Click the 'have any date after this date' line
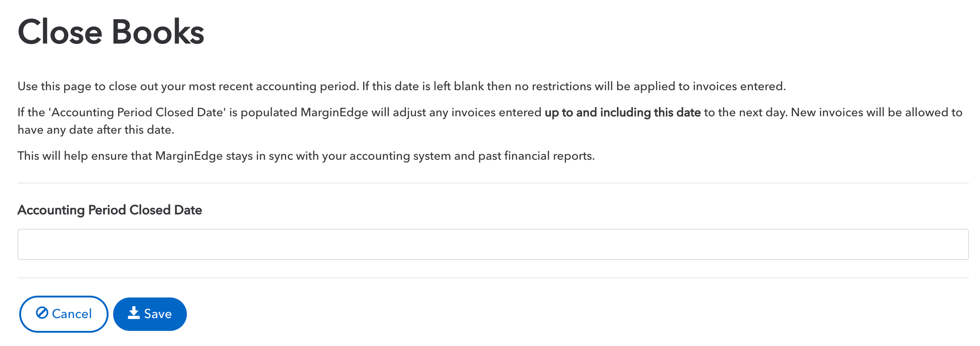The width and height of the screenshot is (980, 346). [96, 130]
